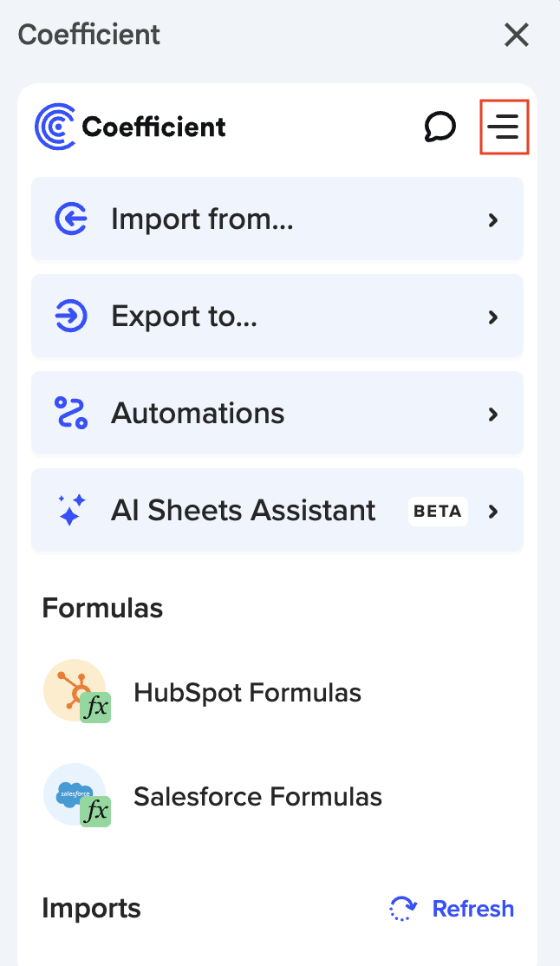
Task: Click the HubSpot fx formulas icon
Action: click(76, 692)
